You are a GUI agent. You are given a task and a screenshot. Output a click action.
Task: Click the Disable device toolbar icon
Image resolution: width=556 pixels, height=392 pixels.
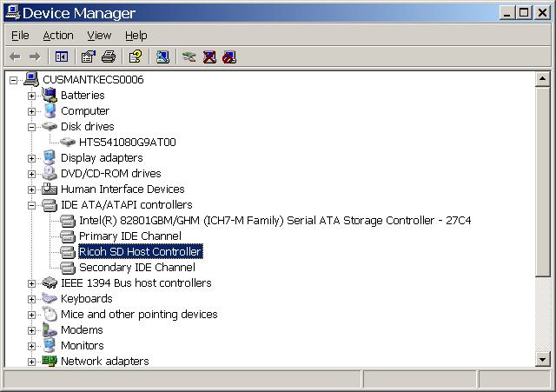229,56
